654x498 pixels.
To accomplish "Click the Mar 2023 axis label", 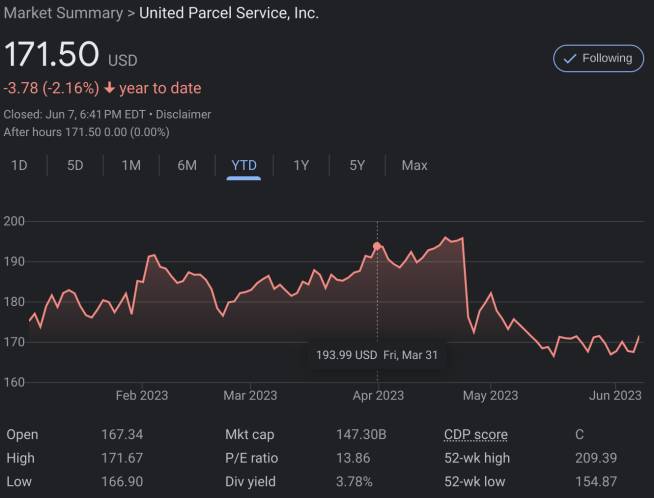I will coord(250,395).
